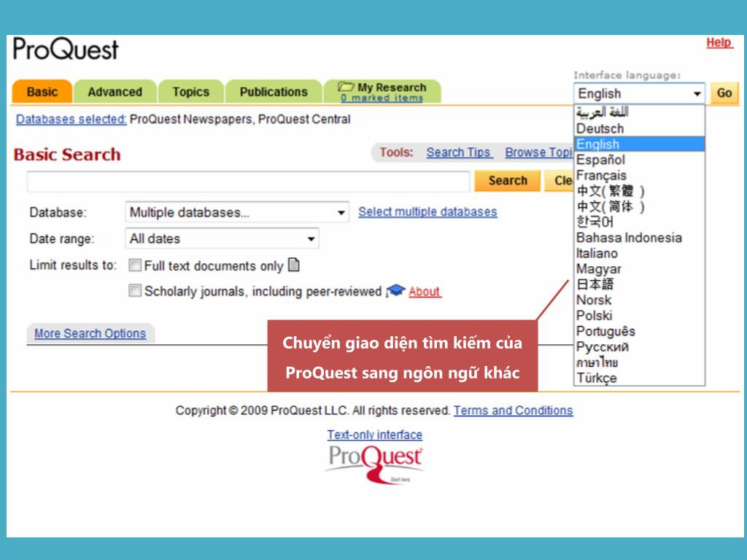This screenshot has width=747, height=560.
Task: Select Français from the language list
Action: (639, 175)
